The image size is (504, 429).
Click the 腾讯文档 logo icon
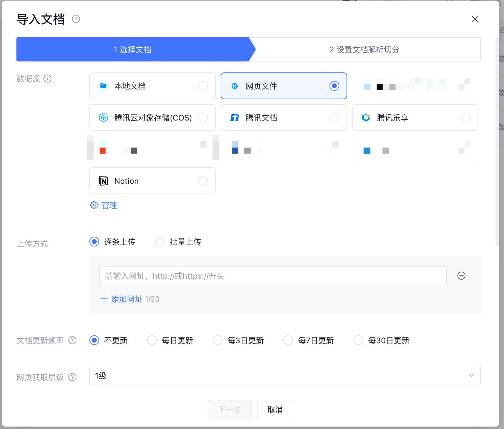point(235,117)
